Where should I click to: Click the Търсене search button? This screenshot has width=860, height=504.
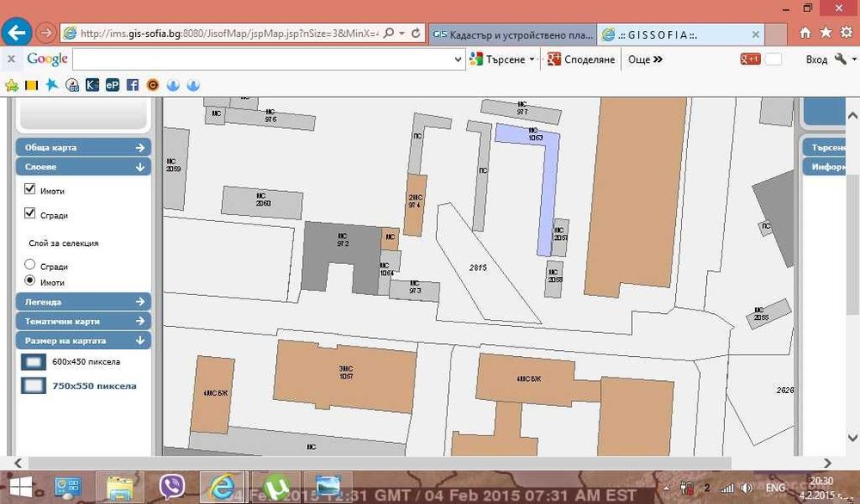point(498,59)
